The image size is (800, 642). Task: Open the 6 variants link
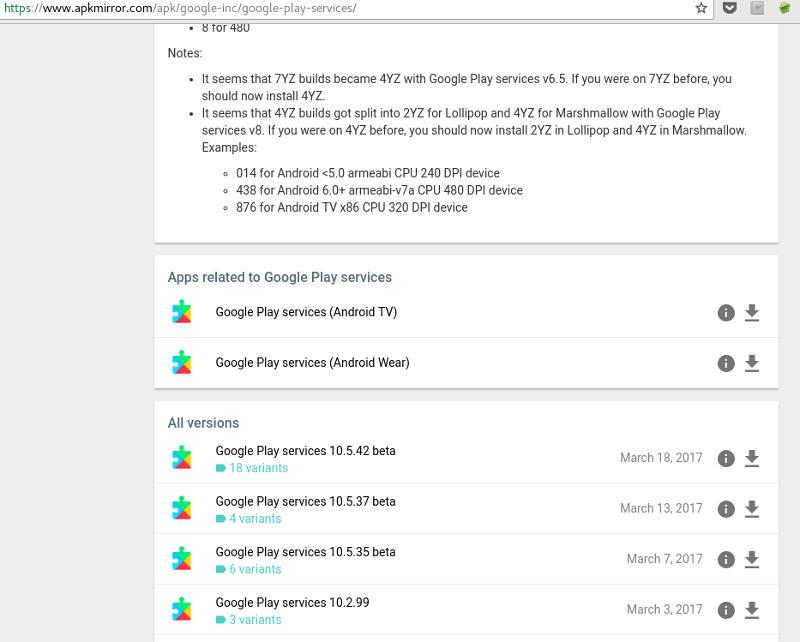(x=255, y=569)
